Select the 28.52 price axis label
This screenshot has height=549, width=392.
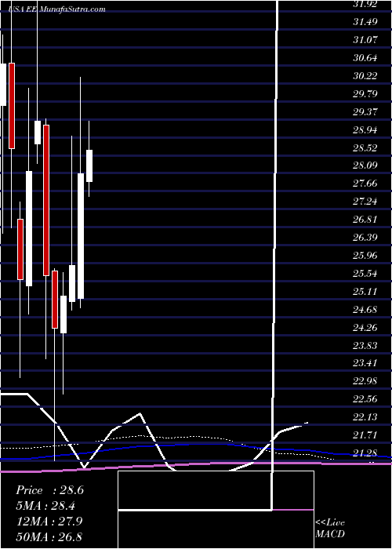(x=365, y=147)
